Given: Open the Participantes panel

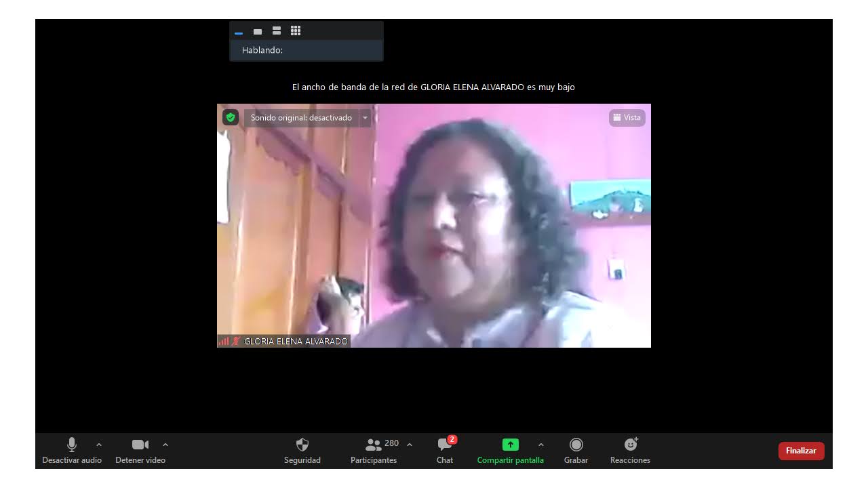Looking at the screenshot, I should coord(374,451).
